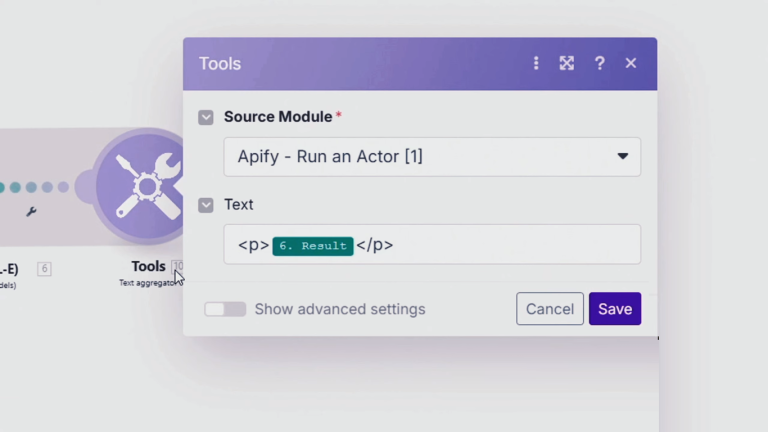Click the badge number next to Tools label
The image size is (768, 432).
coord(177,266)
